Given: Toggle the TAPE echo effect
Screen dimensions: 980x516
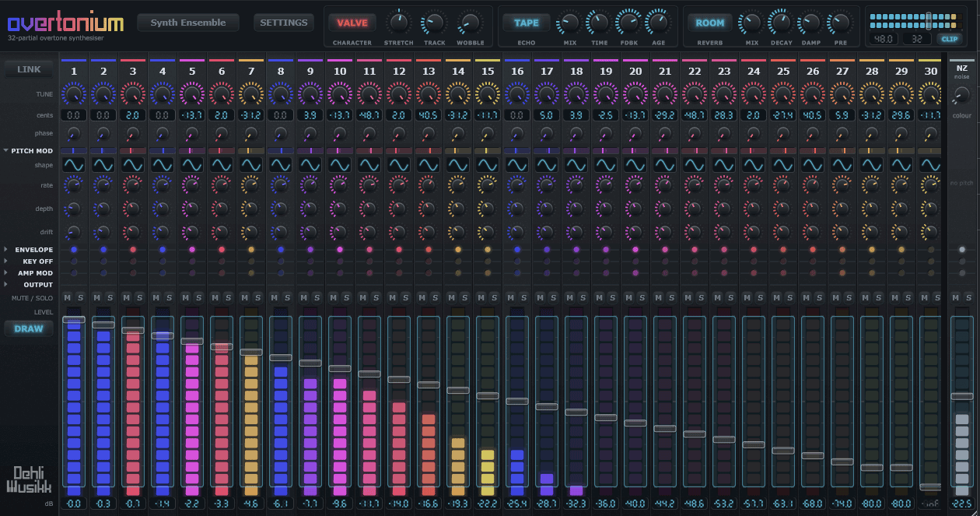Looking at the screenshot, I should (527, 23).
